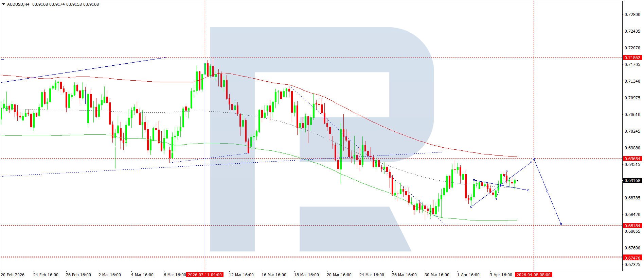Select forecast peak anchor at 0.69654 level
This screenshot has height=279, width=644.
[x=534, y=159]
